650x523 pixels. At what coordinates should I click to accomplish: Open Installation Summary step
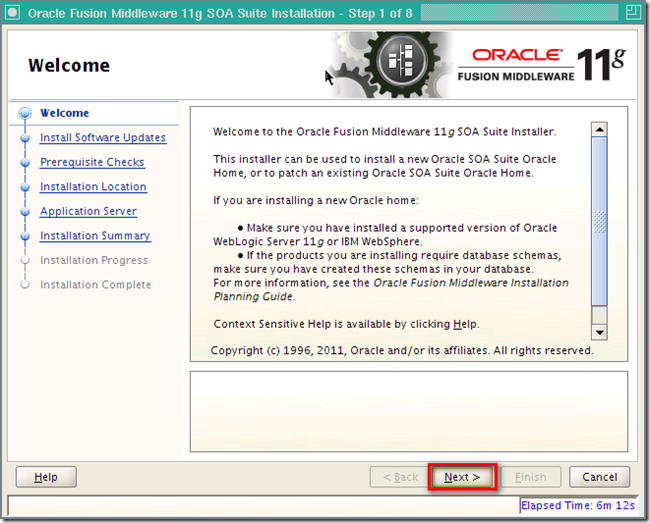click(x=95, y=235)
